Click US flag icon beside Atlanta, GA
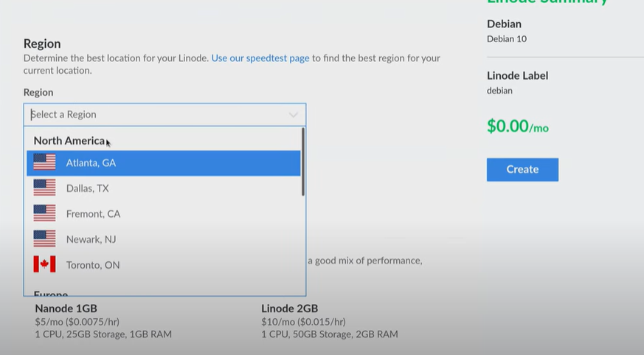The image size is (644, 355). pos(44,162)
